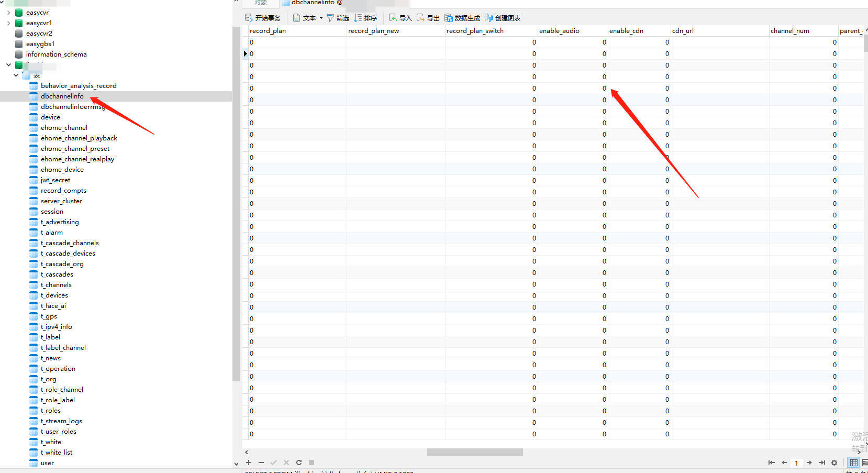This screenshot has height=473, width=868.
Task: Select the t_cascade_channels table
Action: (70, 243)
